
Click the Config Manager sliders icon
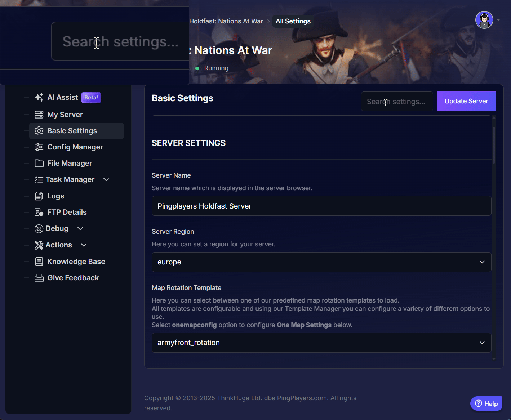[x=39, y=147]
